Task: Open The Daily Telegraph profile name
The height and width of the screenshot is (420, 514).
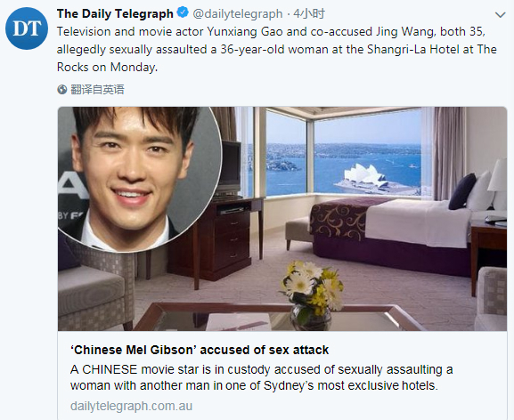Action: pos(115,13)
